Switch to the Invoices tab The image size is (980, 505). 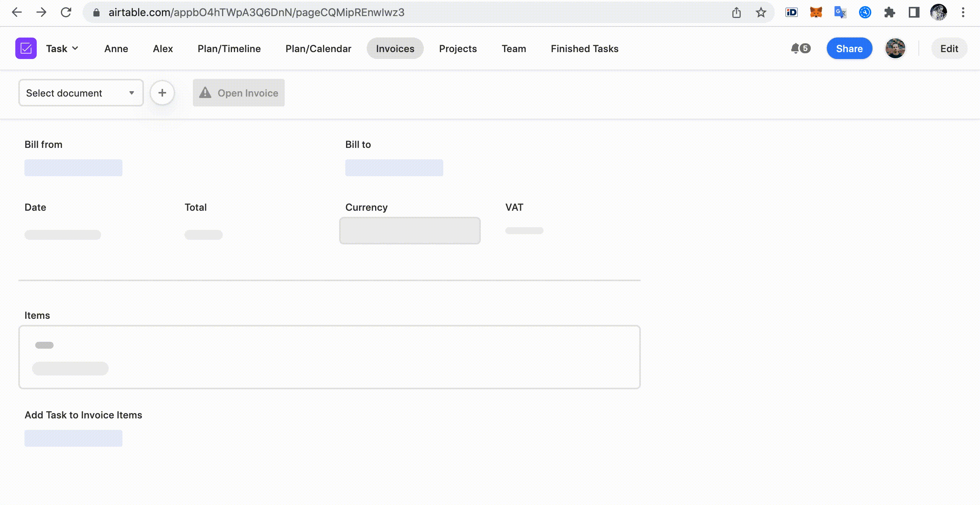click(x=395, y=48)
